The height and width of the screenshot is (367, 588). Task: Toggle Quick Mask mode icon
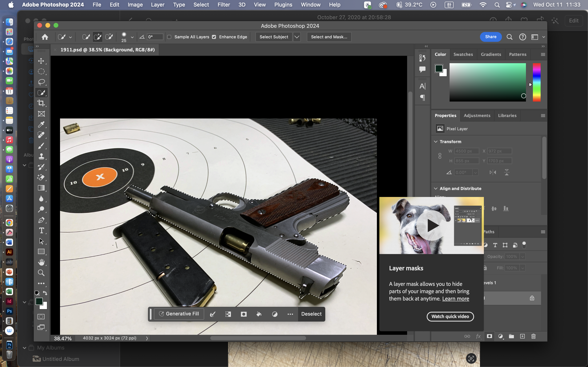pyautogui.click(x=41, y=316)
